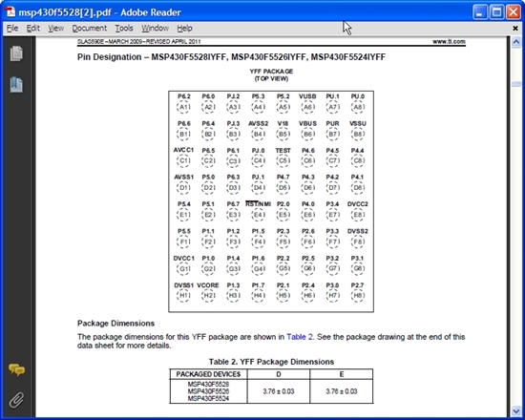Open the Pages thumbnails panel icon
525x420 pixels.
click(16, 53)
